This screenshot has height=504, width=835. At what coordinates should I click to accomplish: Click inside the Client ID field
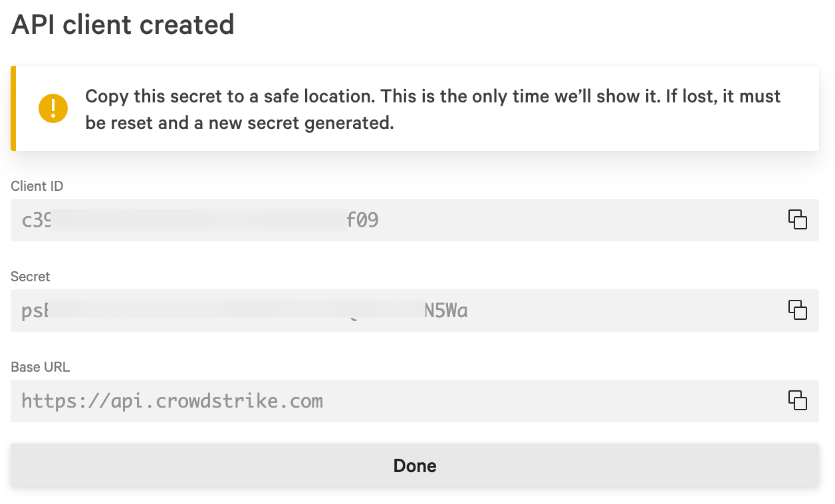coord(415,220)
